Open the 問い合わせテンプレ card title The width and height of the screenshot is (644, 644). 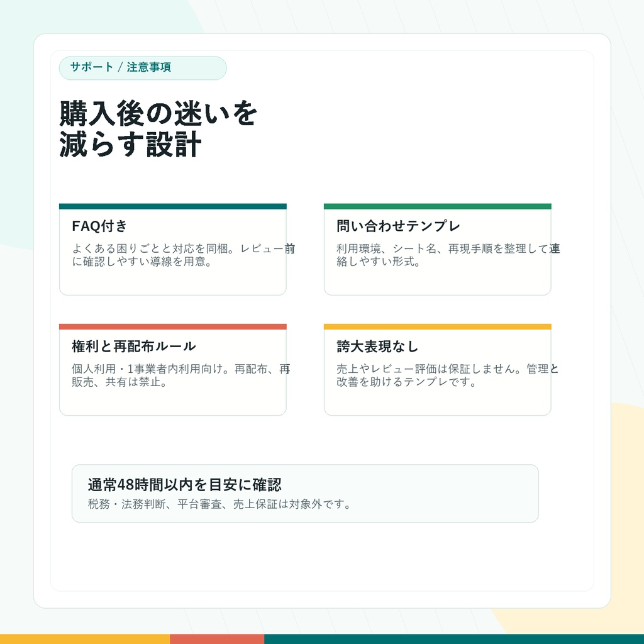pyautogui.click(x=398, y=226)
